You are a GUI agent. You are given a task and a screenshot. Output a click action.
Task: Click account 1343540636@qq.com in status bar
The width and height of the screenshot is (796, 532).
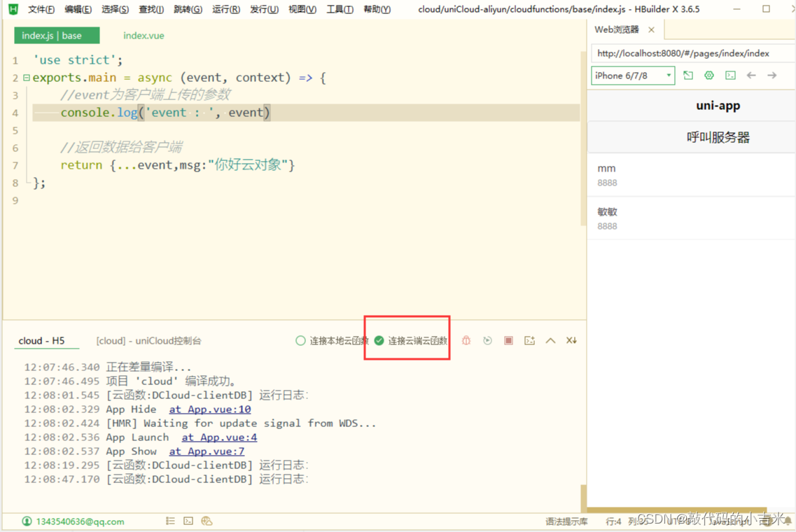point(80,521)
